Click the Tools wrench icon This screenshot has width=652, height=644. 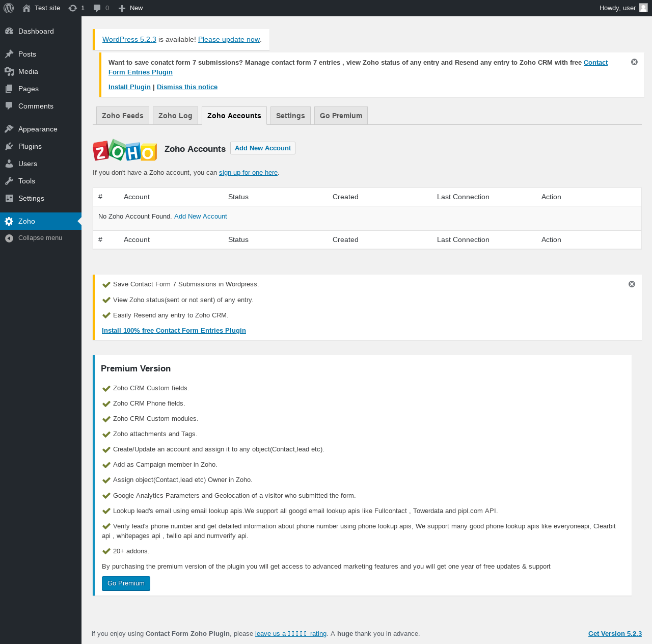tap(9, 181)
